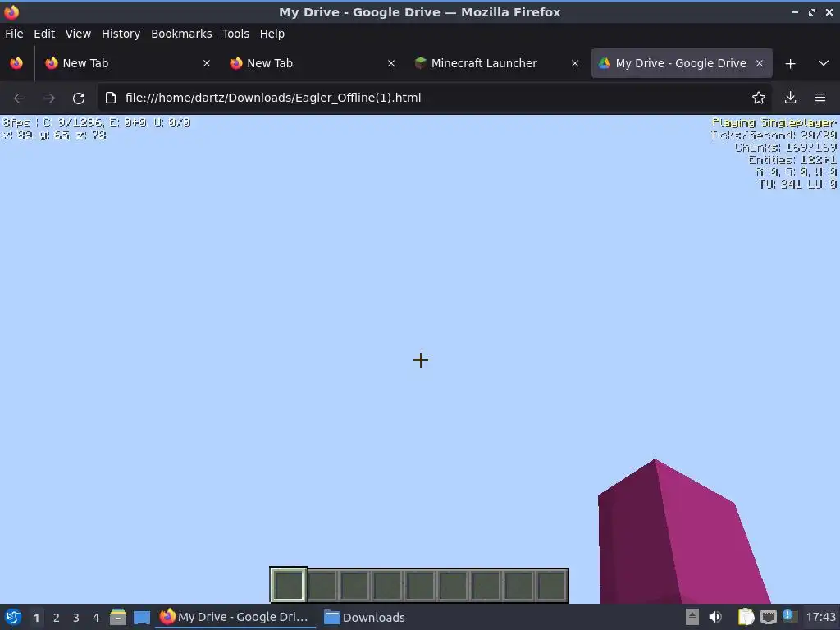Select the ninth hotbar slot
The image size is (840, 630).
[551, 585]
